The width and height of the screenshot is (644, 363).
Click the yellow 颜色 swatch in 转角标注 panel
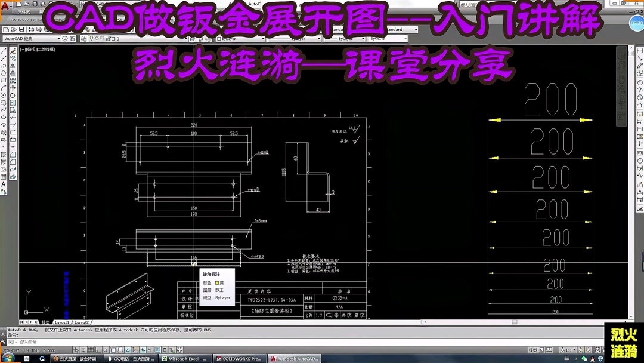pyautogui.click(x=217, y=283)
